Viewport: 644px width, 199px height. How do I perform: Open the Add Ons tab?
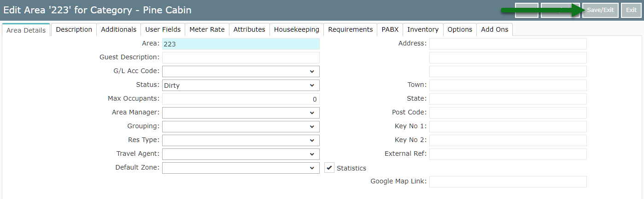(x=494, y=29)
